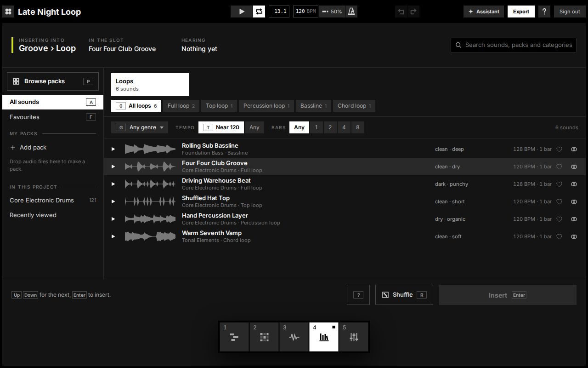588x368 pixels.
Task: Preview Driving Warehouse Beat with its play icon
Action: 113,184
